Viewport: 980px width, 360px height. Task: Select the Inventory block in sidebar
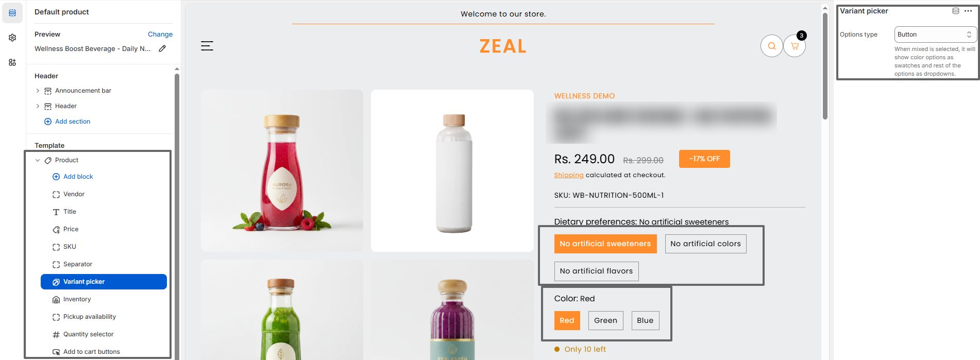[x=77, y=299]
